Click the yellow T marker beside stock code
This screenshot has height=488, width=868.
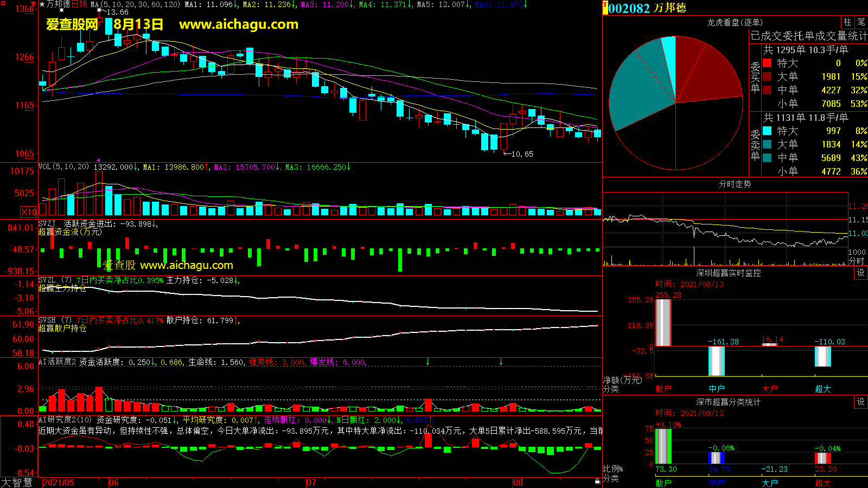[x=605, y=8]
